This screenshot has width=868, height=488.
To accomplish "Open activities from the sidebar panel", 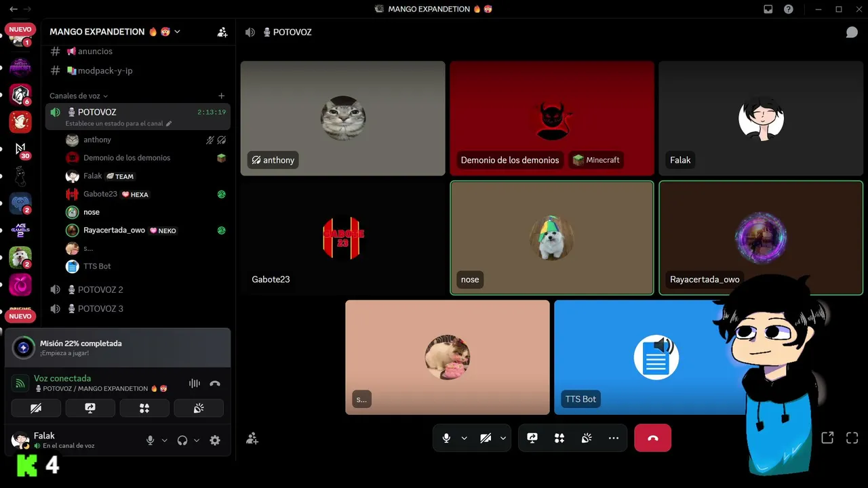I will (144, 408).
